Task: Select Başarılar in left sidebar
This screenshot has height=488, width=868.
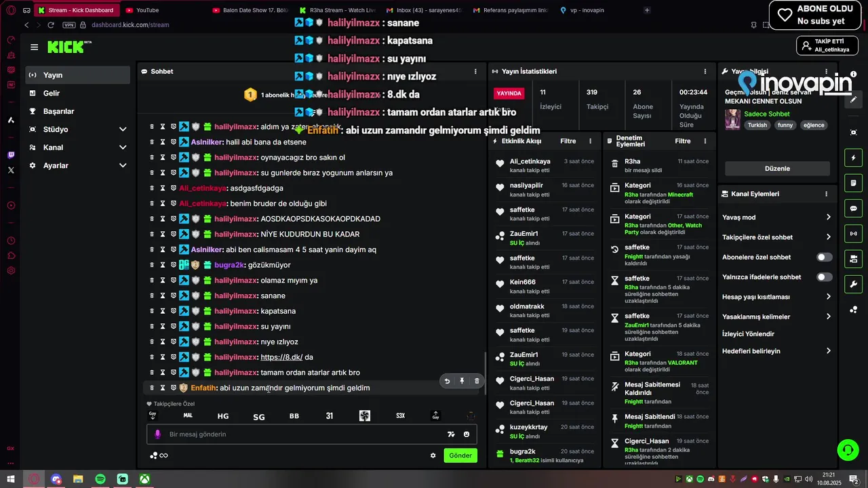Action: point(78,111)
